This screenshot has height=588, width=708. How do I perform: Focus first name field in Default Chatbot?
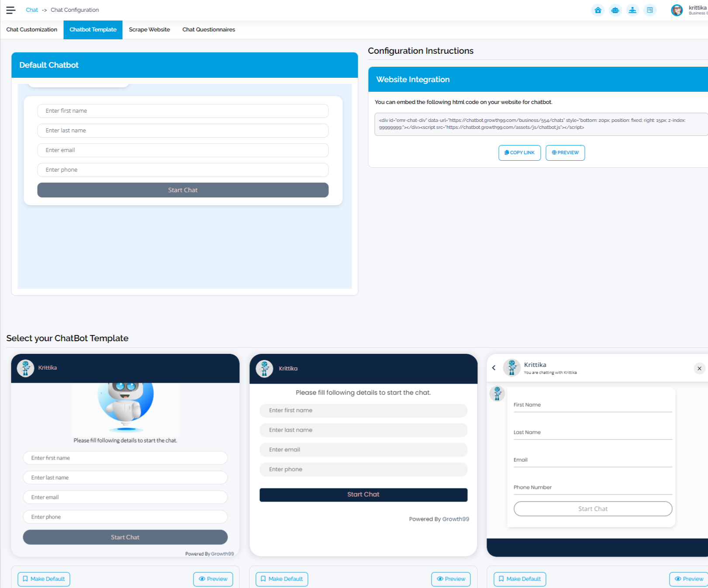pyautogui.click(x=183, y=111)
